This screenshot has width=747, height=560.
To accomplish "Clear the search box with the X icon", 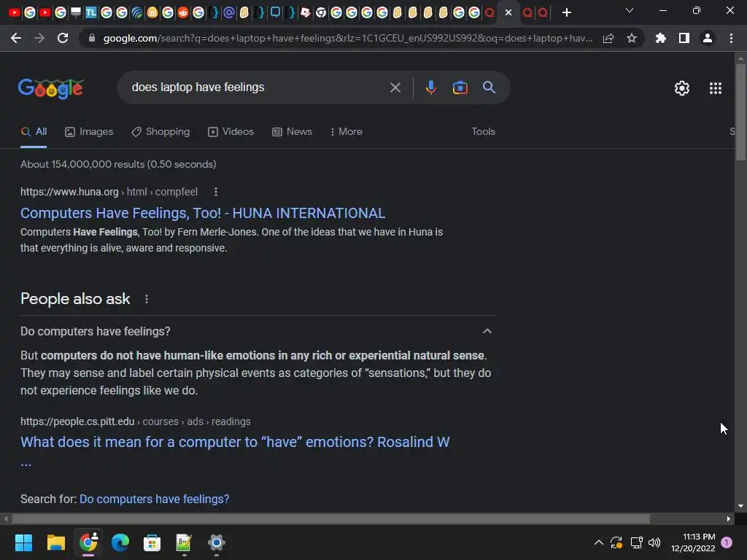I will (x=395, y=87).
